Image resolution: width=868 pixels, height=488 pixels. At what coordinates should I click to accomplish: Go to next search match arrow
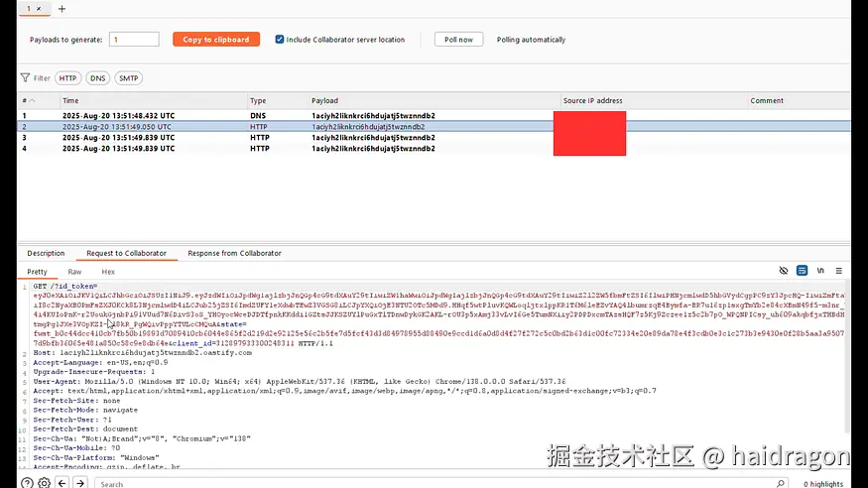(x=80, y=483)
